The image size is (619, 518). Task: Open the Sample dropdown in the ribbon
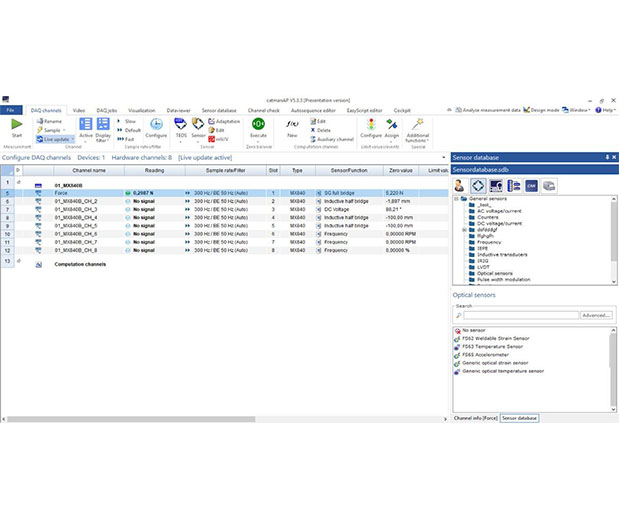coord(52,130)
